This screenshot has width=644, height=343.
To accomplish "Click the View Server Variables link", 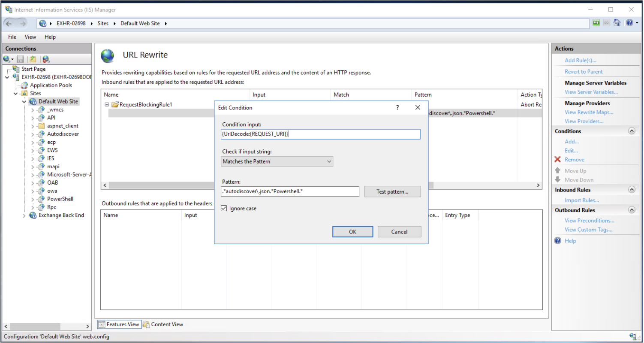I will pyautogui.click(x=591, y=92).
